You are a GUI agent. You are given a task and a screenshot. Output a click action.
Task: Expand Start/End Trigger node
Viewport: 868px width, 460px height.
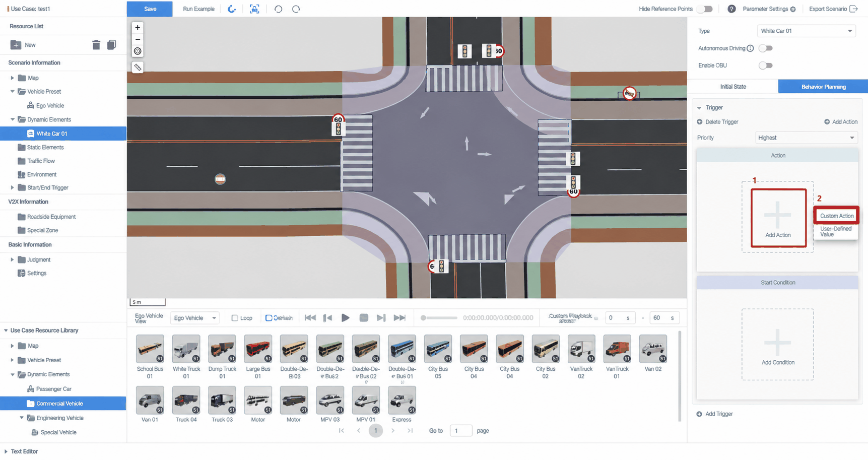click(x=13, y=187)
